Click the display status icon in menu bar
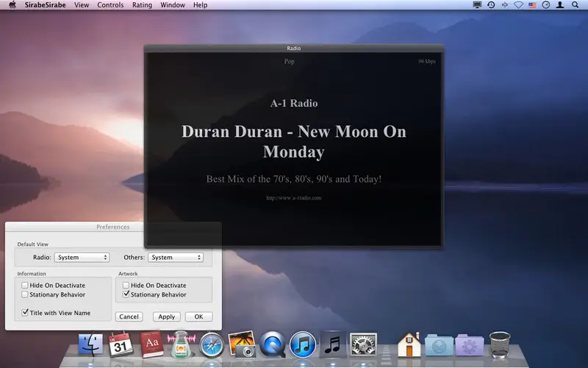Image resolution: width=588 pixels, height=368 pixels. click(x=477, y=5)
